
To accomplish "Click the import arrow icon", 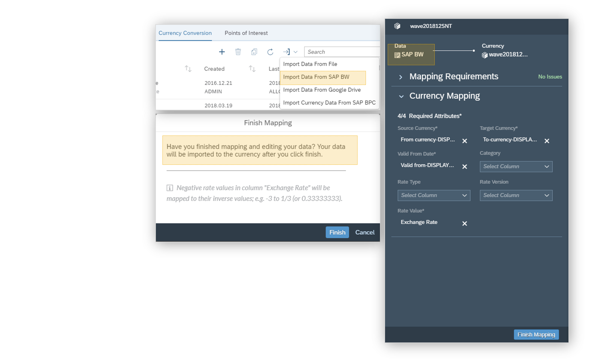I will (x=287, y=52).
